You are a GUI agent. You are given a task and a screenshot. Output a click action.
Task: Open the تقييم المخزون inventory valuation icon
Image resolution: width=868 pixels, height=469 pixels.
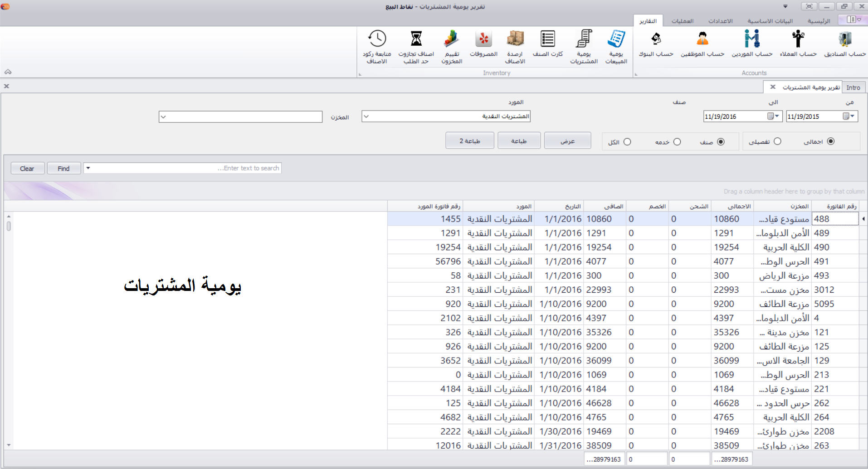point(452,46)
